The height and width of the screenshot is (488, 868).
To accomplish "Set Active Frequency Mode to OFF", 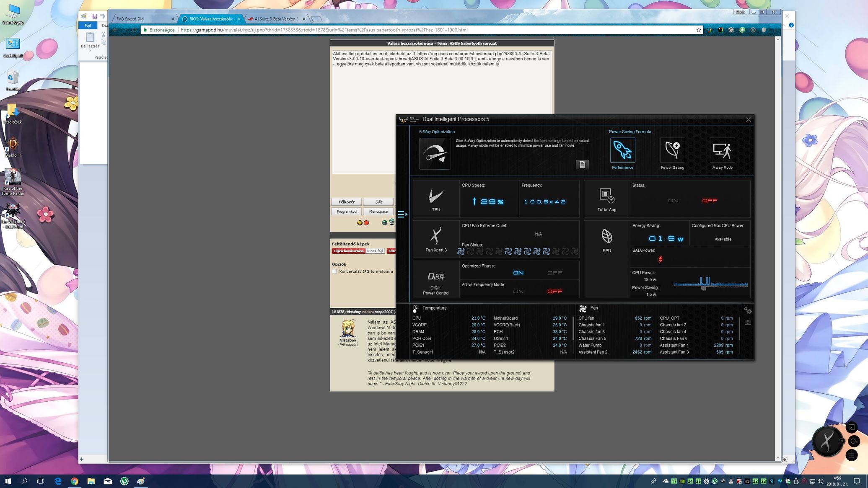I will (x=554, y=292).
